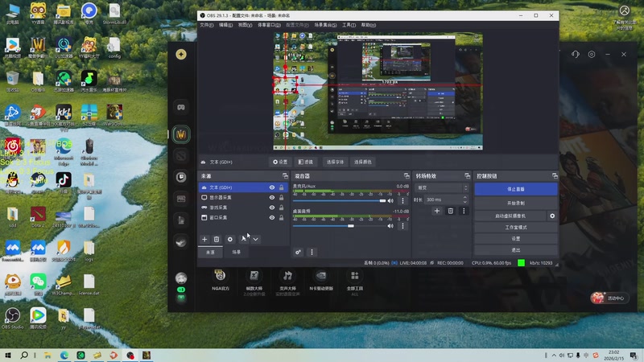Switch to the 场景 tab
The image size is (644, 362).
coord(236,252)
